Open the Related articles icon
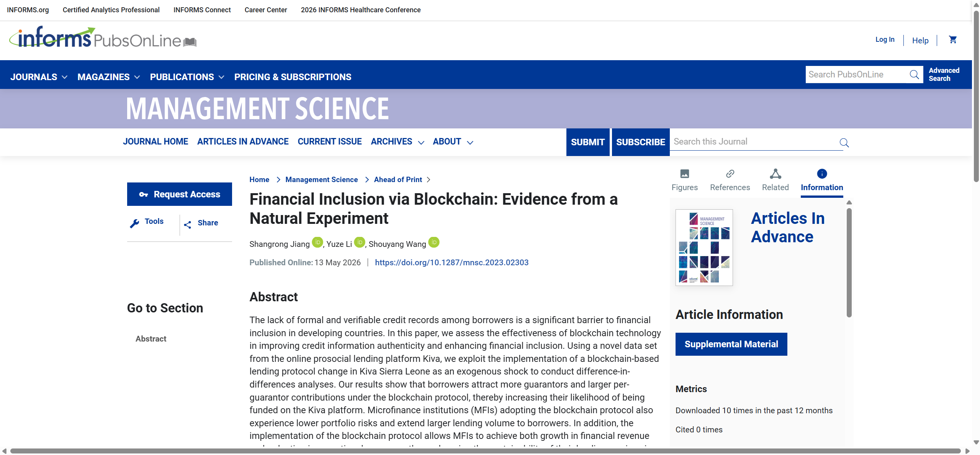 click(775, 174)
